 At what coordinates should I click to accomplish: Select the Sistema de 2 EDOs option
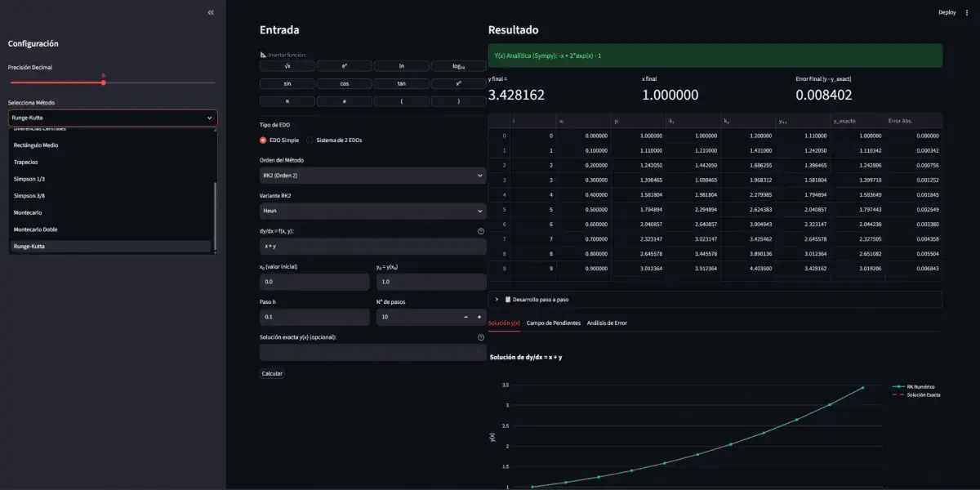(x=335, y=140)
